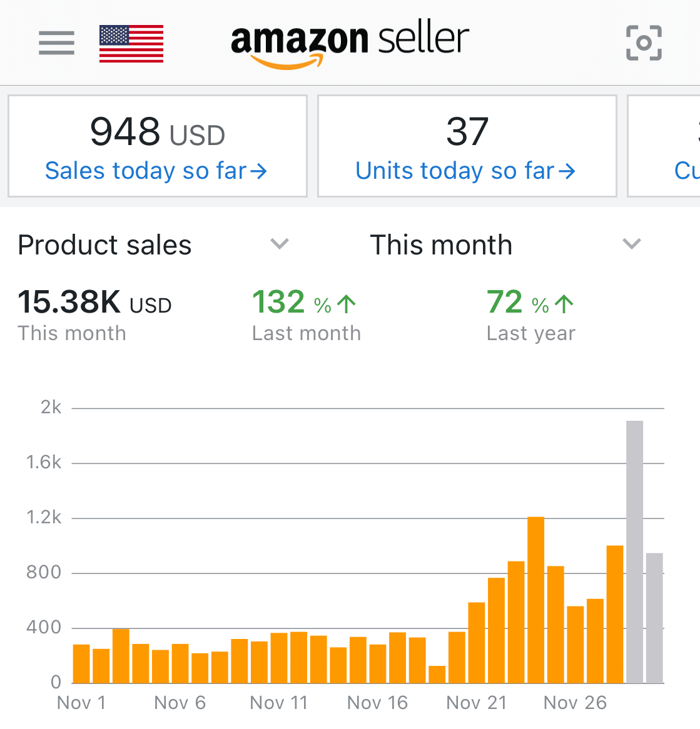700x729 pixels.
Task: Open Sales today so far link
Action: pos(156,171)
